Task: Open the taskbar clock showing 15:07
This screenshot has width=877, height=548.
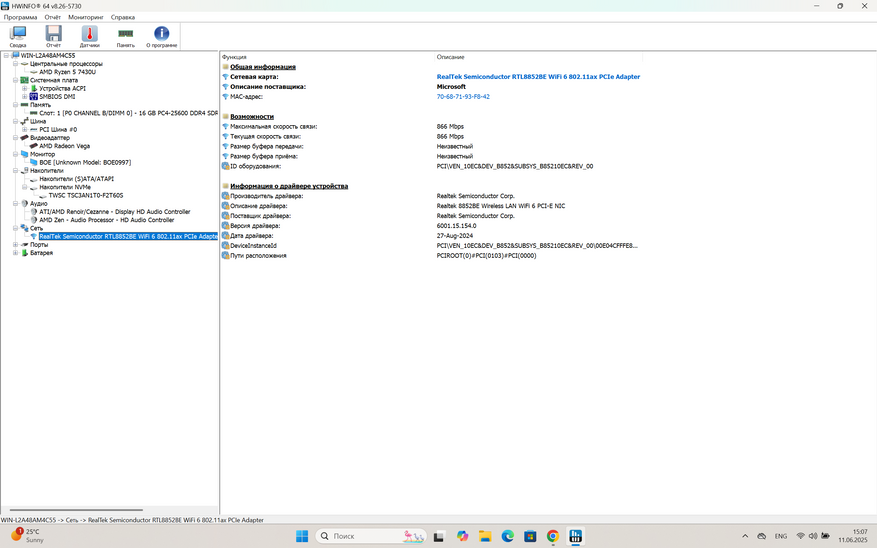Action: click(x=853, y=536)
